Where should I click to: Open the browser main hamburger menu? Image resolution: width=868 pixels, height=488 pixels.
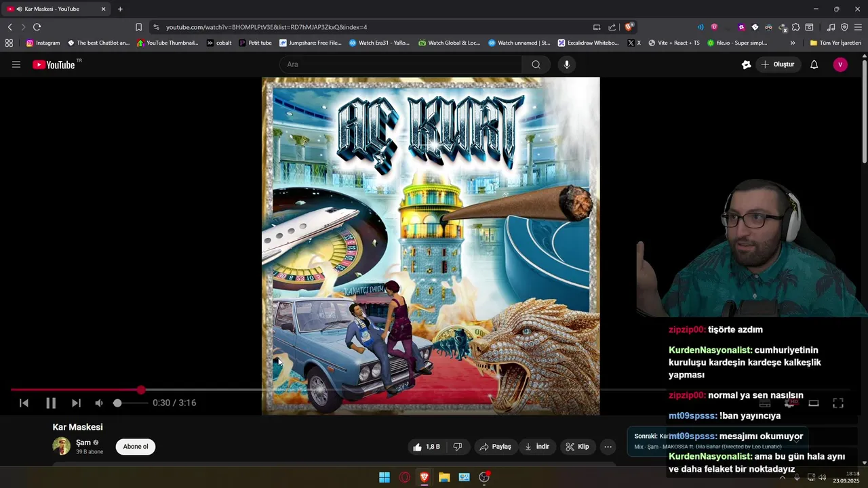click(858, 27)
